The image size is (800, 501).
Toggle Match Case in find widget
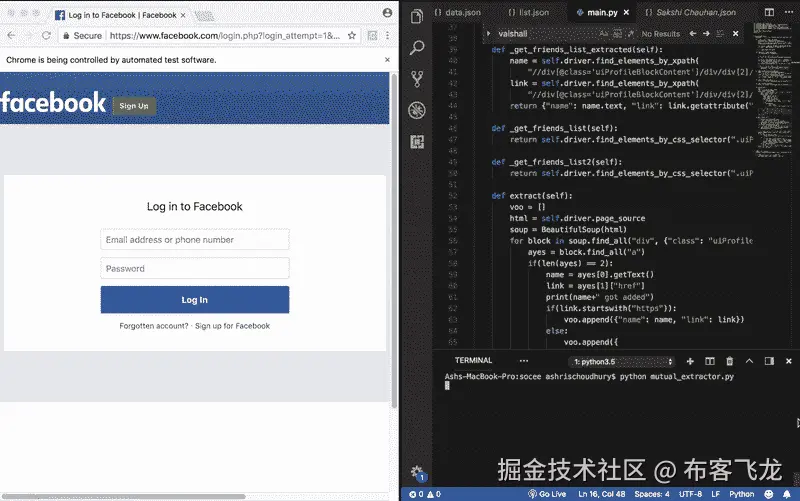(x=604, y=34)
